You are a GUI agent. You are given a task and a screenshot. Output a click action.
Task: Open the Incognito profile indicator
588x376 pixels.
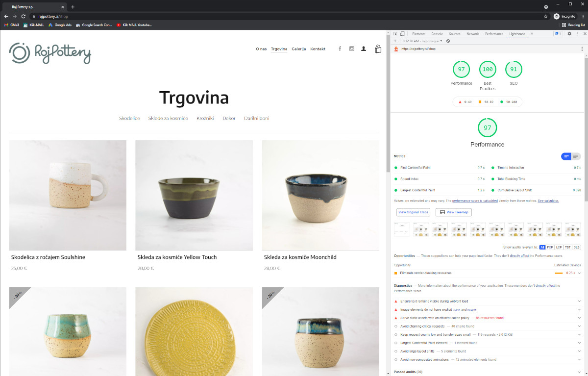(x=564, y=16)
